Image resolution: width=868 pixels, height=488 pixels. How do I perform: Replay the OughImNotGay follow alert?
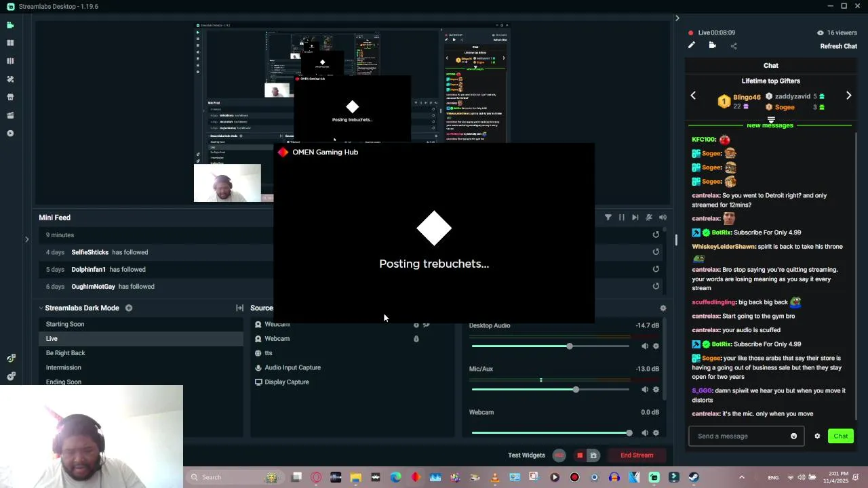pos(656,286)
